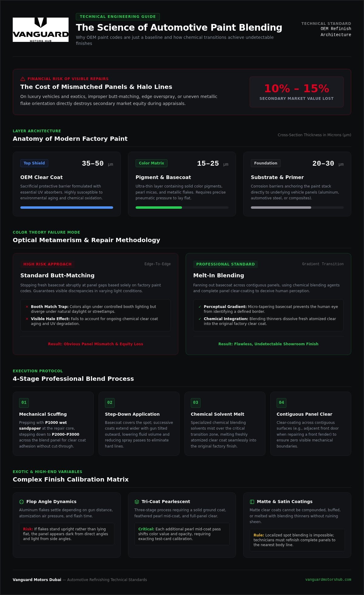The image size is (364, 595).
Task: Click the Matte & Satin Coatings icon
Action: point(252,502)
